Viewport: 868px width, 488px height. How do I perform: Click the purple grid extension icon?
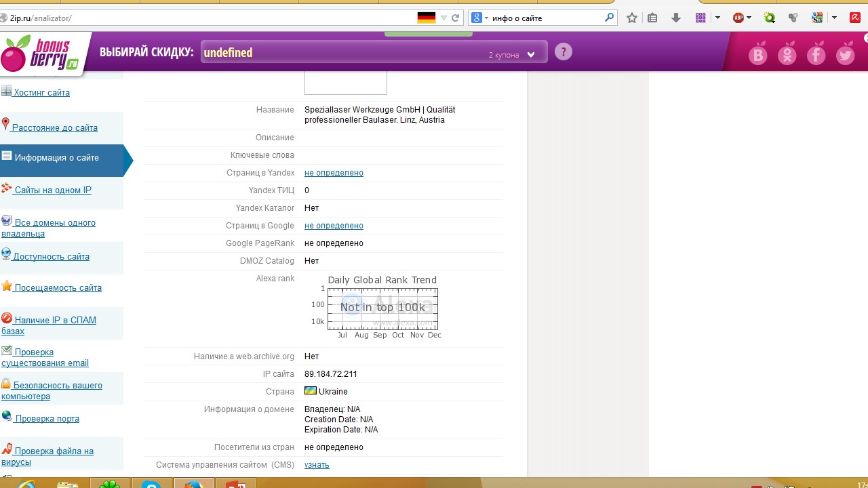point(701,18)
